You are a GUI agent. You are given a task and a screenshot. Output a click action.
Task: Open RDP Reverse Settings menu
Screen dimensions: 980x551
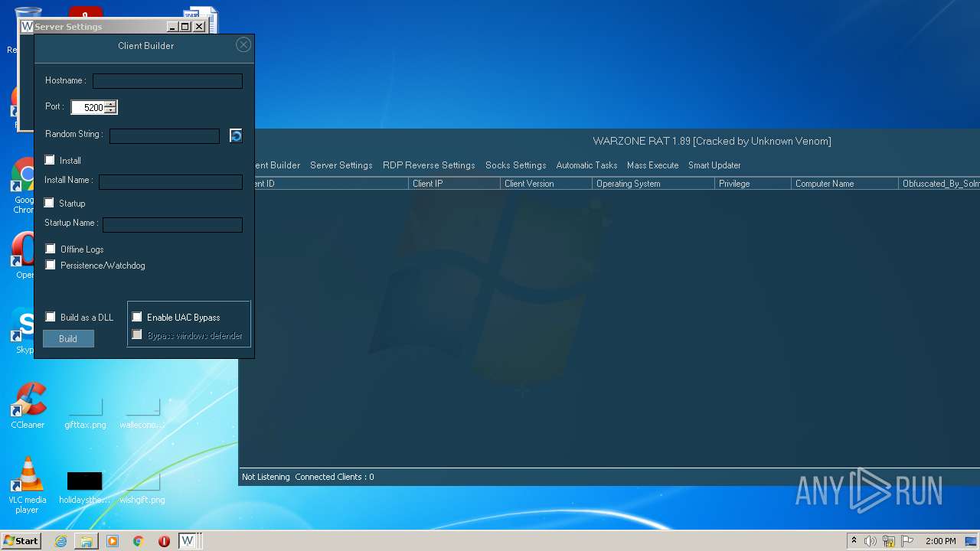pos(429,165)
